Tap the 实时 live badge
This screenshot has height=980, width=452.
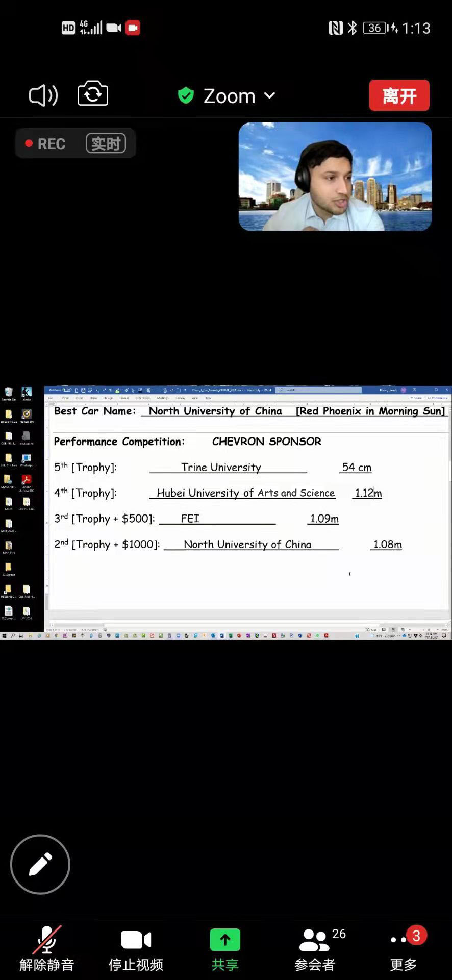point(106,144)
